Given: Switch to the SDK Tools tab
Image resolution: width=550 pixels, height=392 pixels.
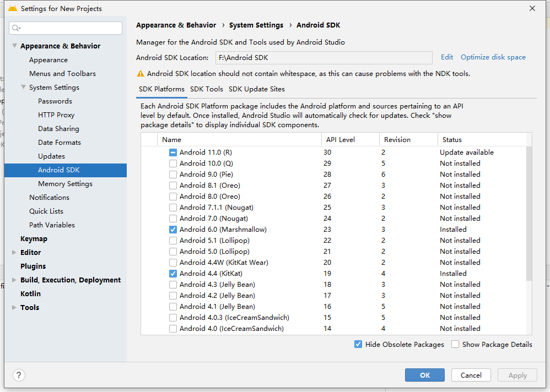Looking at the screenshot, I should click(x=206, y=89).
